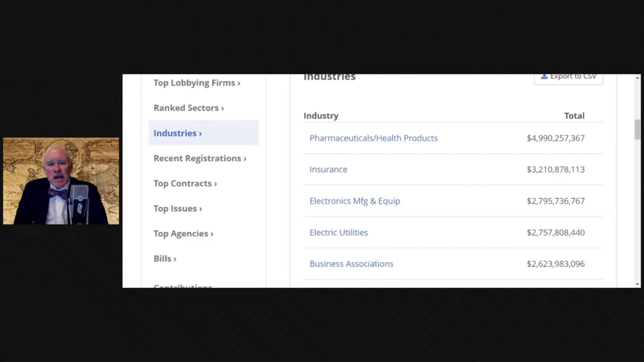Image resolution: width=644 pixels, height=362 pixels.
Task: Go to Top Contracts
Action: pos(185,183)
